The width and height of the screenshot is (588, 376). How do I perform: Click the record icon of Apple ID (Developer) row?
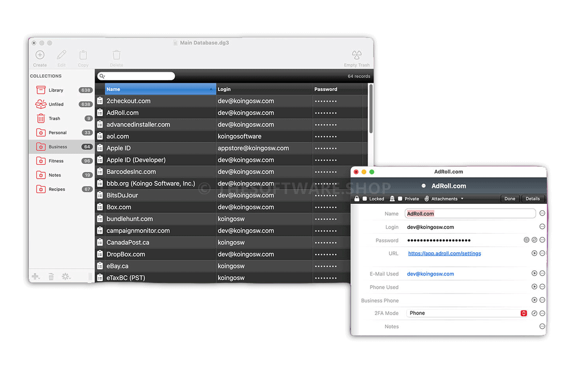click(x=100, y=160)
